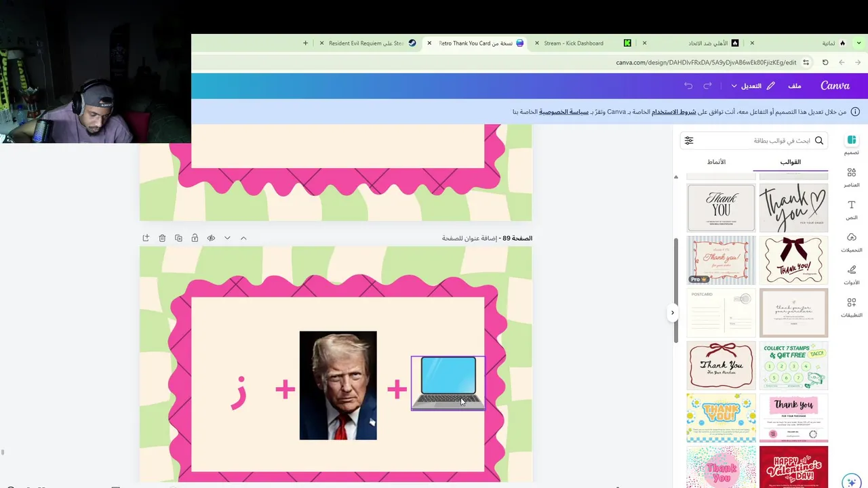Select the yellow checkered Thank You template
Viewport: 868px width, 488px height.
click(x=721, y=418)
